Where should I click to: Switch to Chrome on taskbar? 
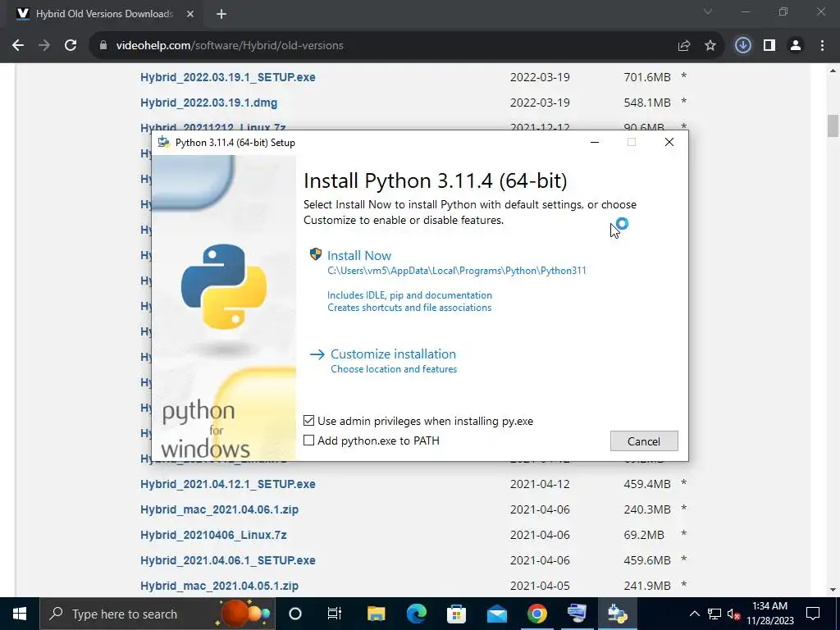pyautogui.click(x=536, y=614)
